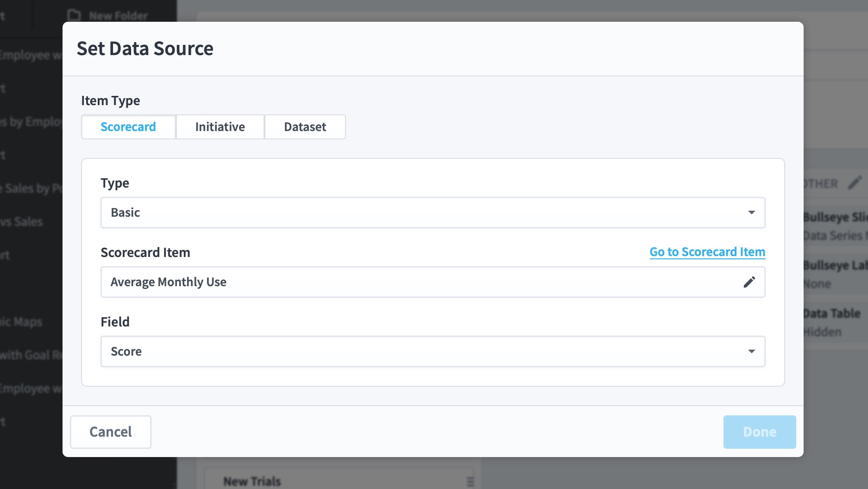The image size is (868, 489).
Task: Open 'ic Maps' item in background sidebar
Action: tap(21, 322)
